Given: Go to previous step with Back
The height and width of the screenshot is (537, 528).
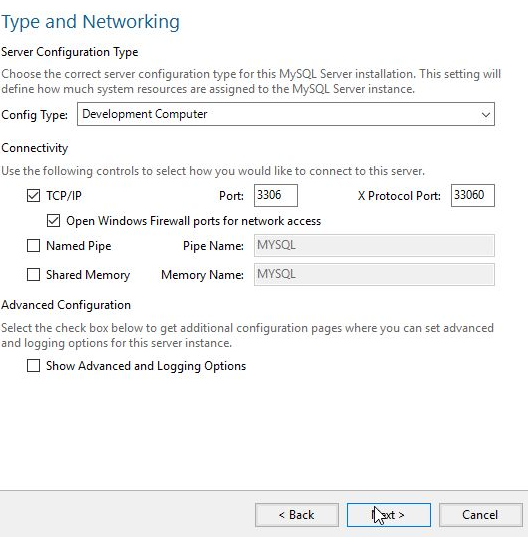Looking at the screenshot, I should pyautogui.click(x=297, y=515).
